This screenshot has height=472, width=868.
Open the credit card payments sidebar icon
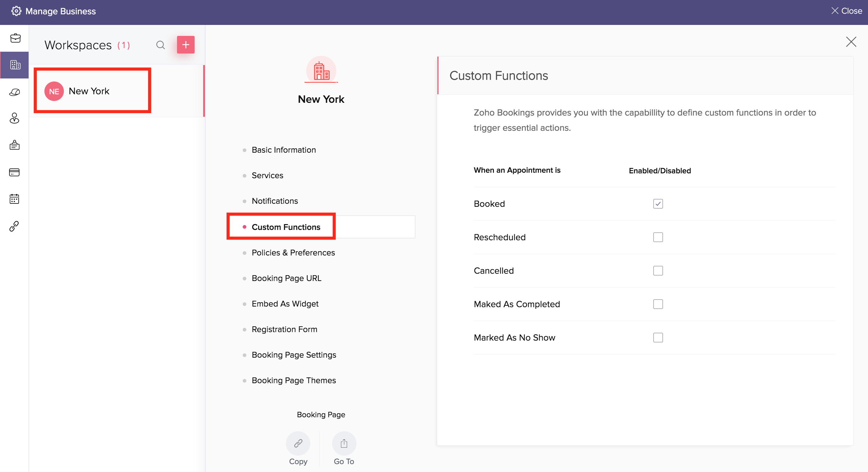(14, 172)
